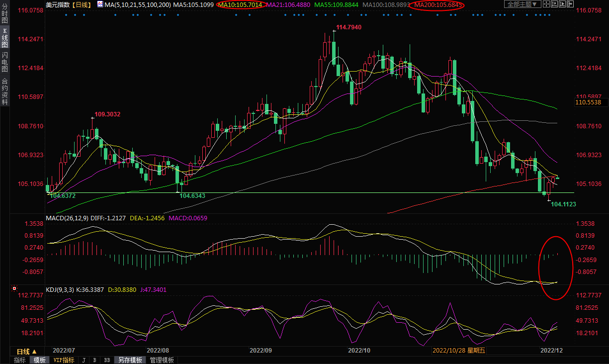The image size is (609, 364).
Task: Click the MA indicator chart icon
Action: click(100, 4)
